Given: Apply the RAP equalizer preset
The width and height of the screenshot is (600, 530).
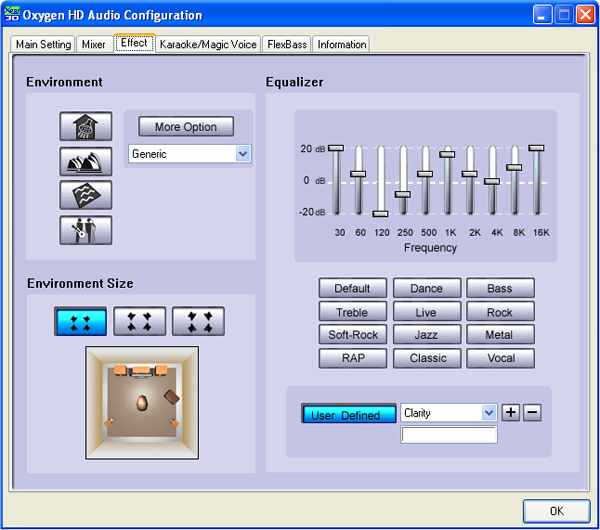Looking at the screenshot, I should (352, 358).
